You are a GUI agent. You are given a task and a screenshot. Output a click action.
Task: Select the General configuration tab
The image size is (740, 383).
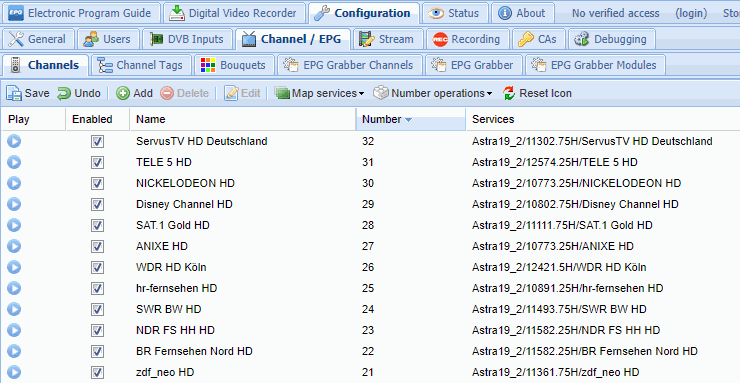[38, 39]
